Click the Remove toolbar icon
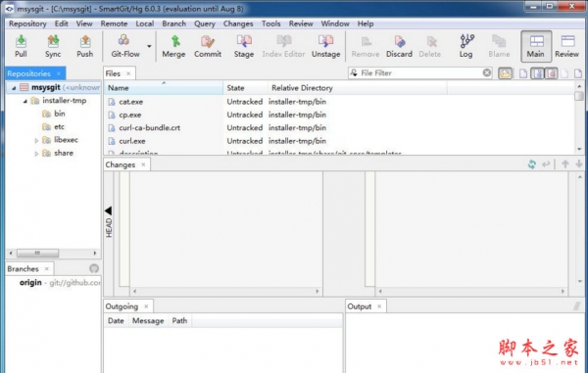 pyautogui.click(x=366, y=46)
